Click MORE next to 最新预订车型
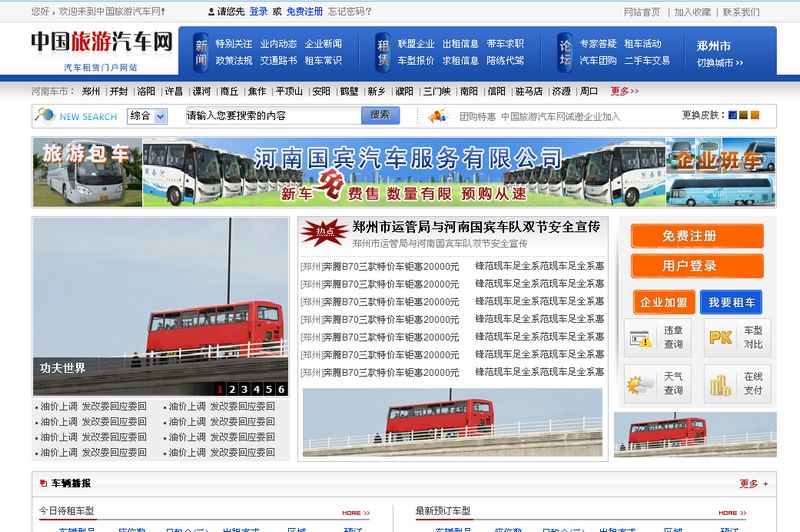 [x=732, y=513]
